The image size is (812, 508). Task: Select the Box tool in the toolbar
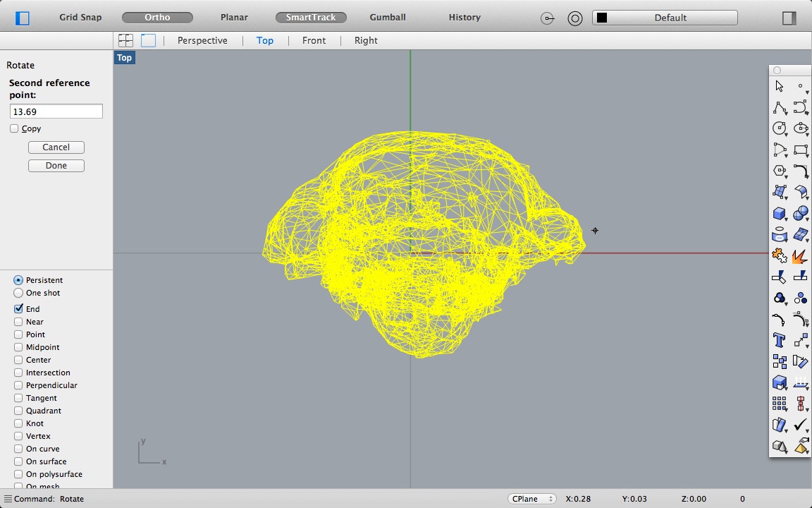point(780,213)
